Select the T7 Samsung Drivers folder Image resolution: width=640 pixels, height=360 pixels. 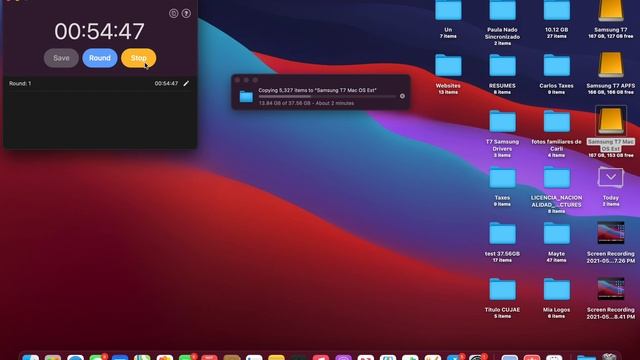pos(502,121)
